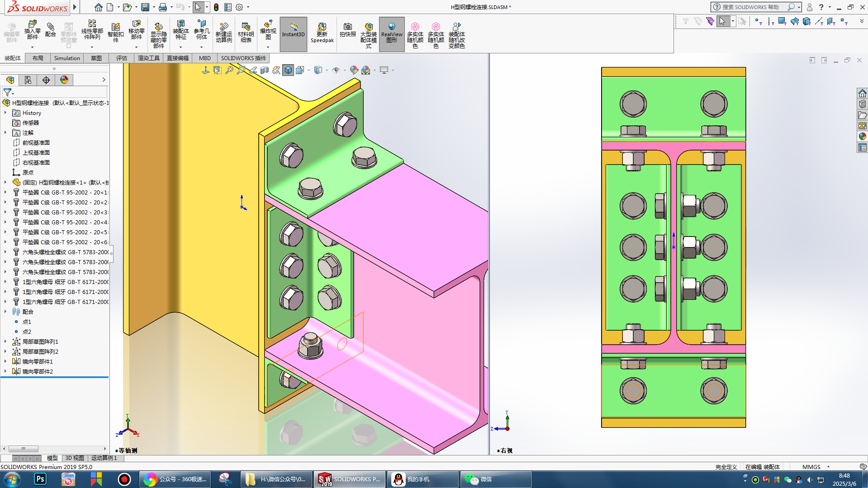Click the Update Speedpak (更新 Speedpak) icon
Viewport: 868px width, 488px height.
(x=322, y=33)
